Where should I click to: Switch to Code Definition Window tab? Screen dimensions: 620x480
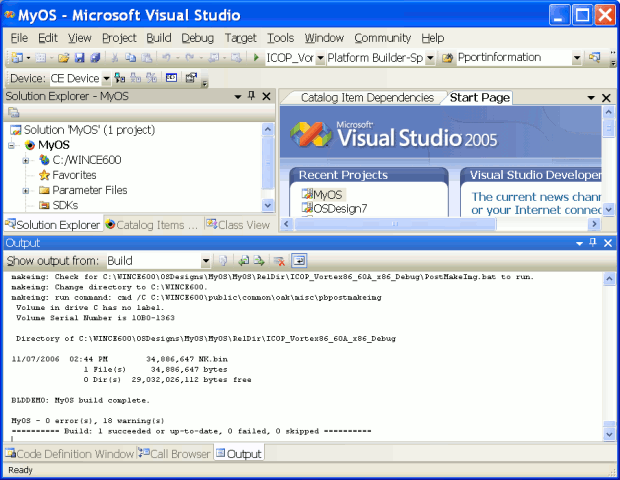pyautogui.click(x=70, y=454)
